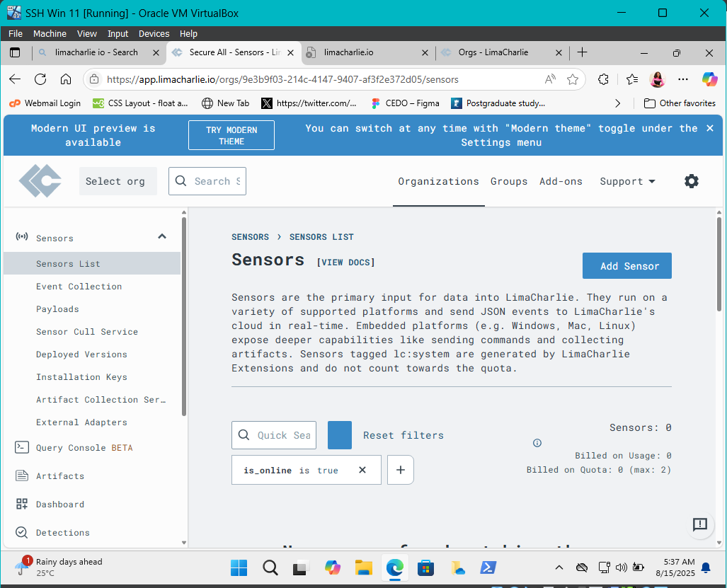Collapse the Sensors sidebar section
727x588 pixels.
coord(162,236)
